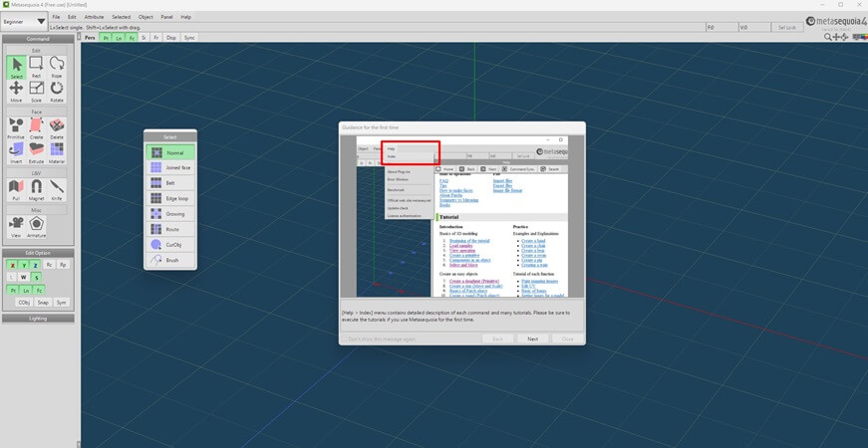This screenshot has height=448, width=868.
Task: Choose Edge loop selection mode
Action: click(x=170, y=198)
